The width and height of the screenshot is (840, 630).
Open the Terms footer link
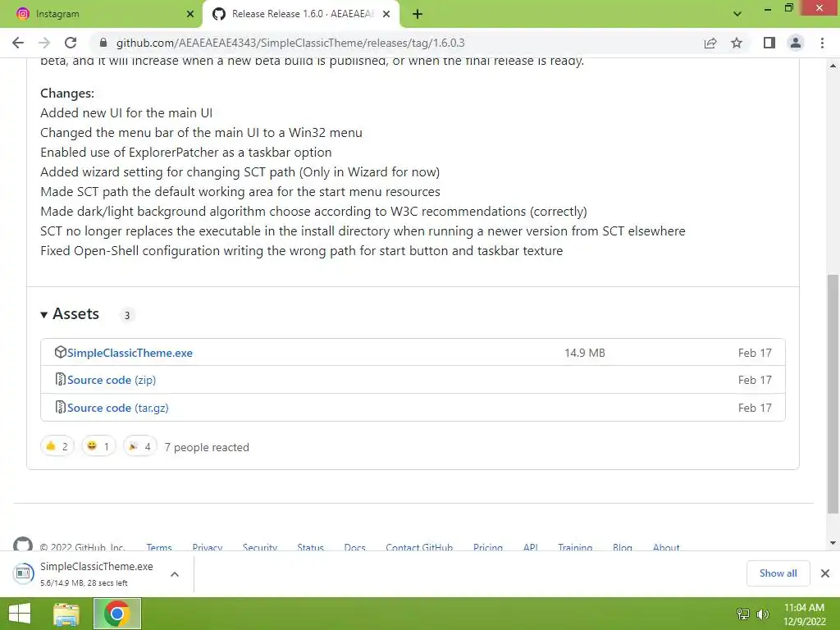click(159, 547)
